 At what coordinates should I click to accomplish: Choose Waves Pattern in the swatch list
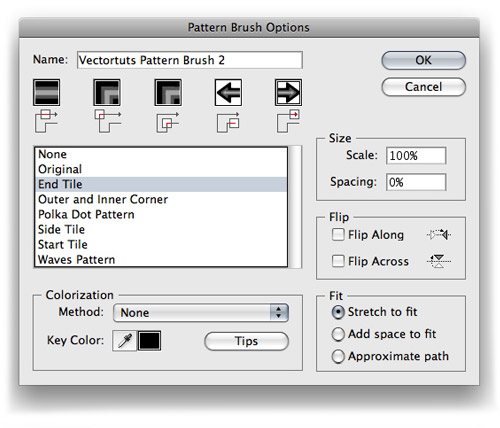[161, 259]
